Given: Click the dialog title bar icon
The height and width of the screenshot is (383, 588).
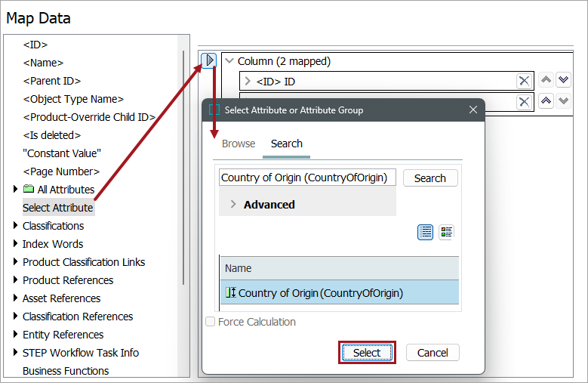Looking at the screenshot, I should (x=214, y=110).
